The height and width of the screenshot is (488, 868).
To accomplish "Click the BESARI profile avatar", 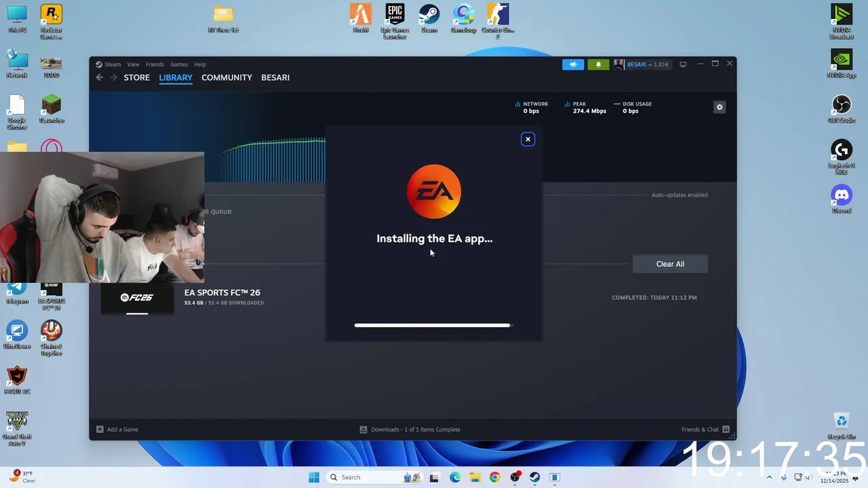I will pos(619,64).
